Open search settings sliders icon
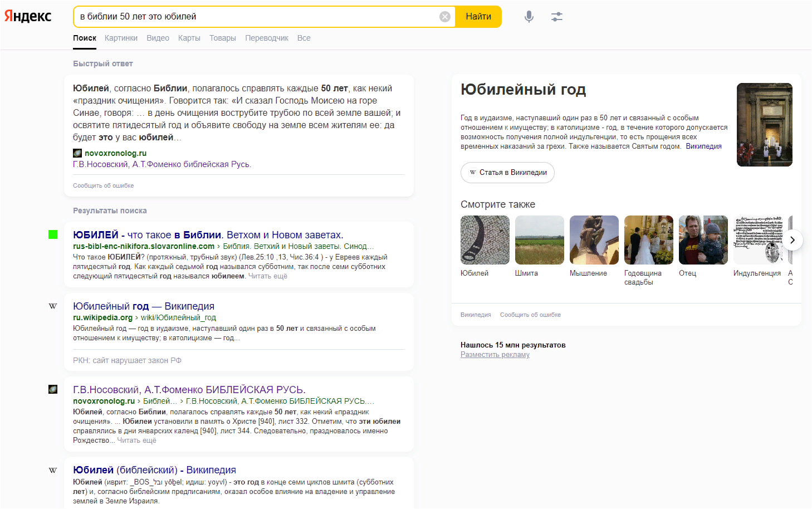 click(556, 17)
